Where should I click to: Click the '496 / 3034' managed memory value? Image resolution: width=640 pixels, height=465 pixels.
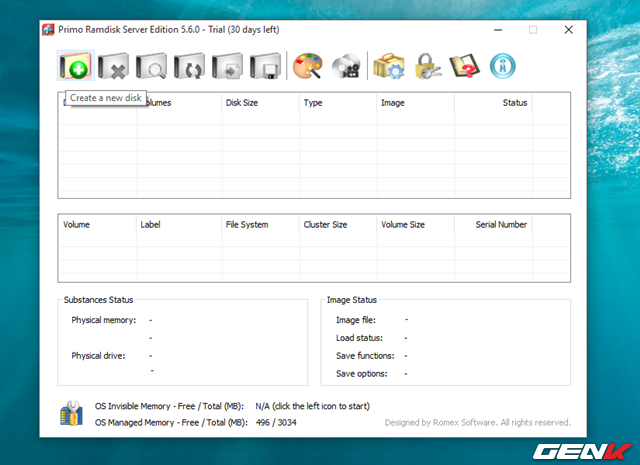276,423
